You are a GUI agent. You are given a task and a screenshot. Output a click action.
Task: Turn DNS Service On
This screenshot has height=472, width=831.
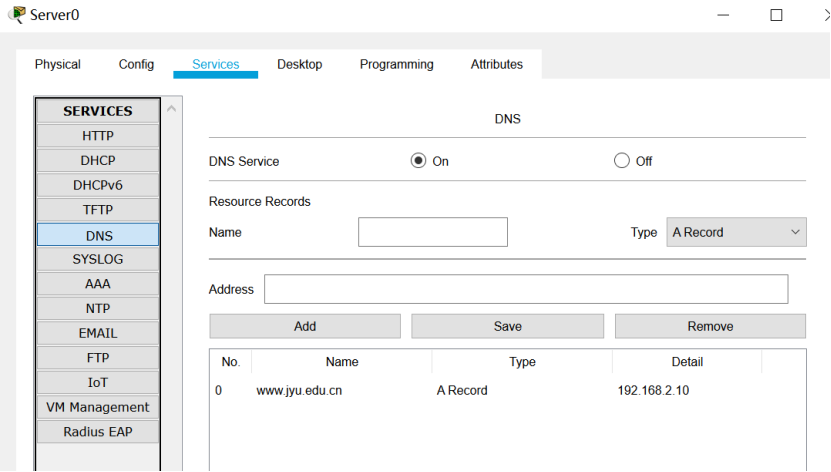coord(418,161)
